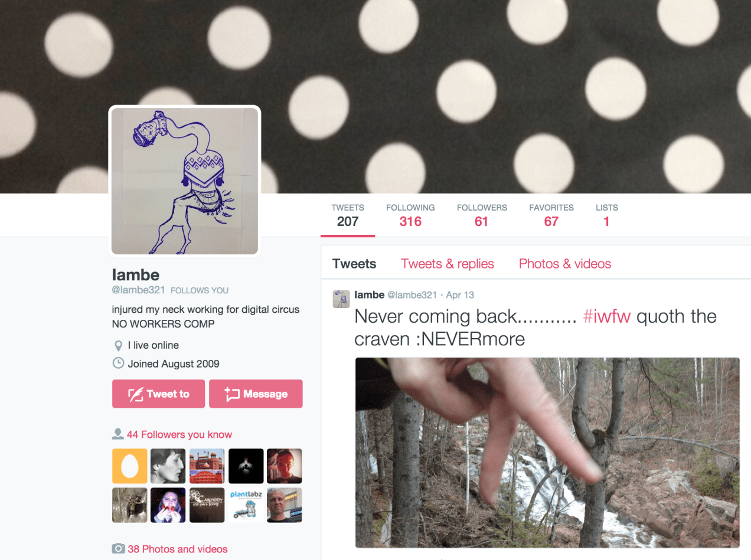
Task: Click the location pin icon
Action: [x=118, y=345]
